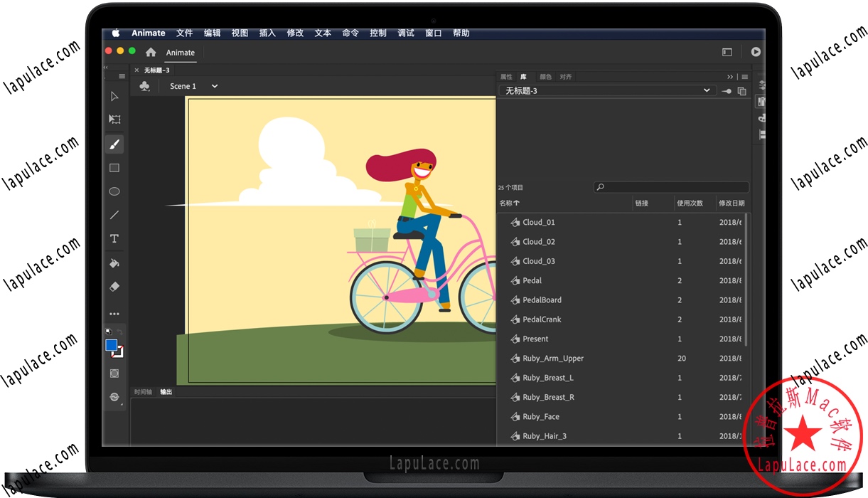Click the Home button above the stage
The width and height of the screenshot is (868, 498).
click(150, 52)
